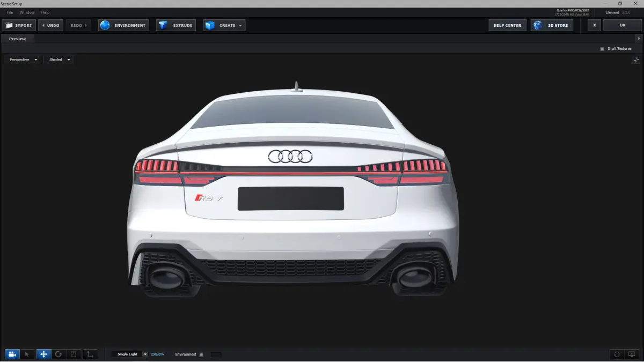Screen dimensions: 644x362
Task: Open the Environment settings button
Action: pyautogui.click(x=123, y=25)
